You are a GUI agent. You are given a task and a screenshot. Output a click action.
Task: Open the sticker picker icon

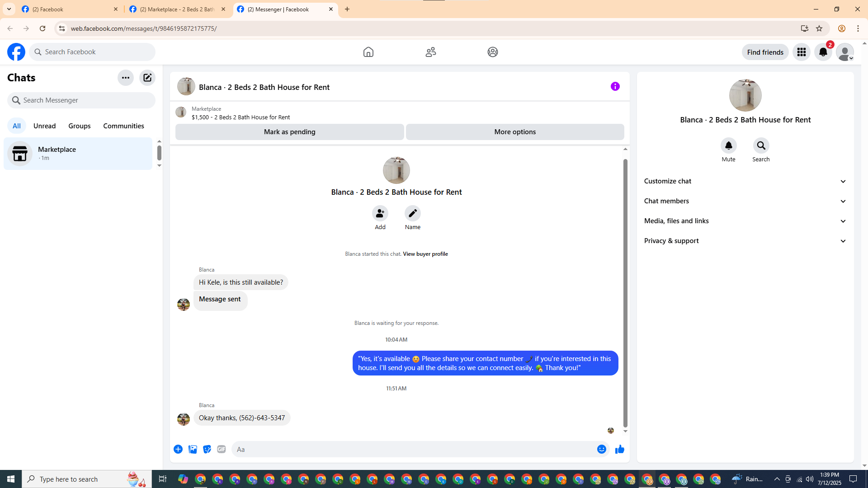tap(207, 449)
